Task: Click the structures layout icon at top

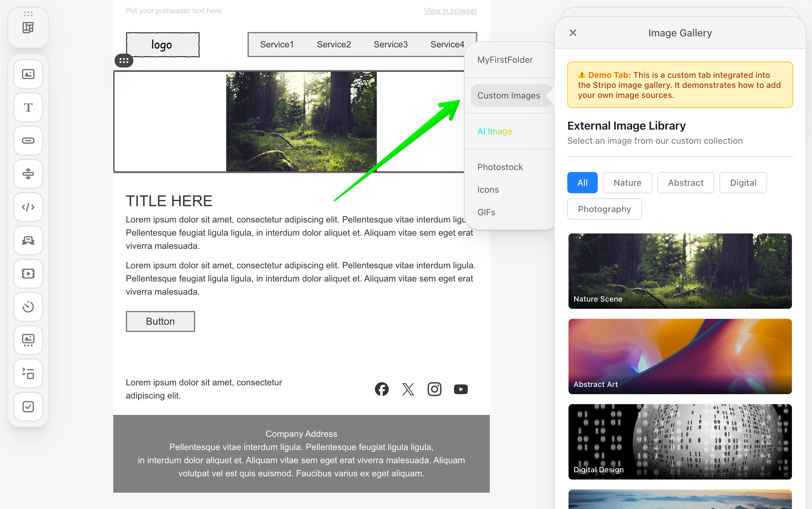Action: coord(28,28)
